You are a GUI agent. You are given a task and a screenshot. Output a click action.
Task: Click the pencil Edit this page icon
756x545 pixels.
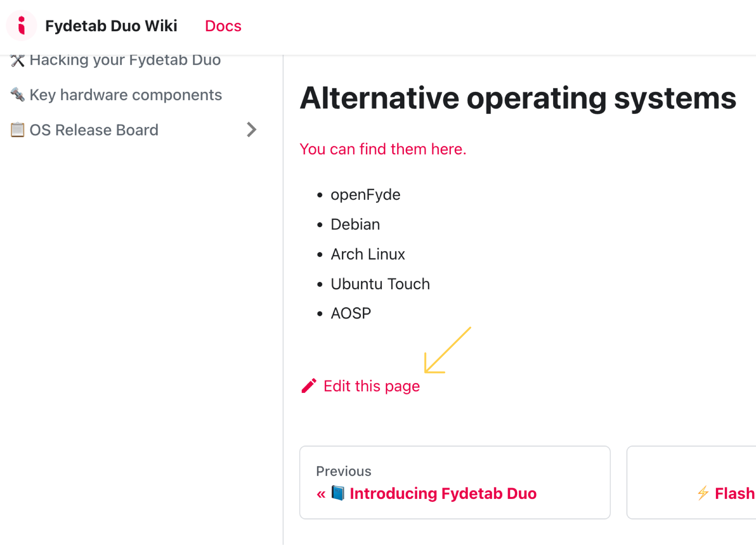pos(307,386)
